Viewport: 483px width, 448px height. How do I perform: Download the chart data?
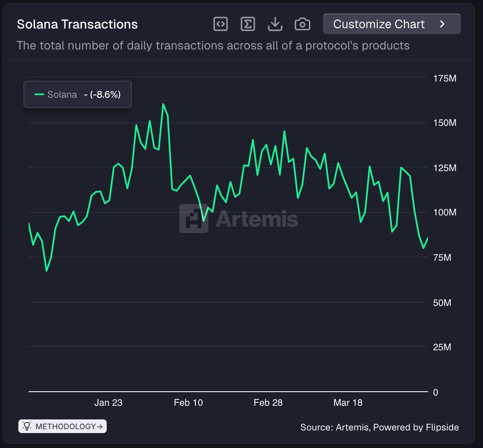(x=275, y=24)
